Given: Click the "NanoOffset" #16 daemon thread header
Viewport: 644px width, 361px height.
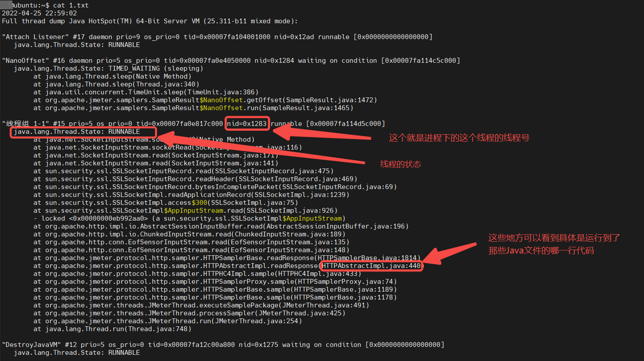Looking at the screenshot, I should tap(231, 61).
